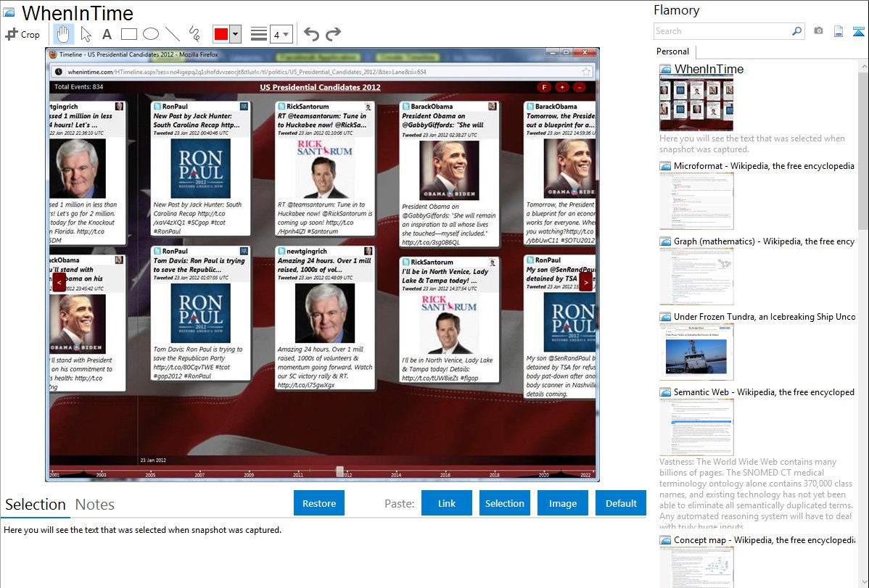Click the Semantic Web - Wikipedia title
The height and width of the screenshot is (588, 869).
(764, 392)
